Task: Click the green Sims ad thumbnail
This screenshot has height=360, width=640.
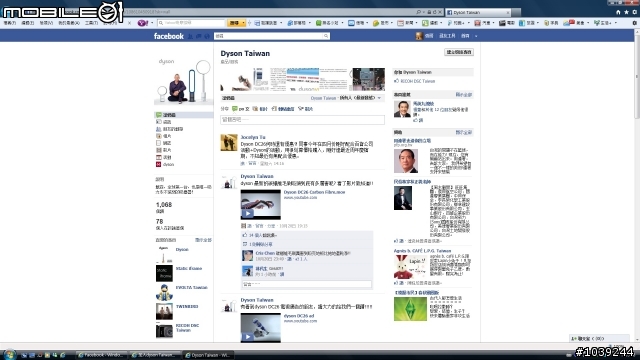Action: 410,309
